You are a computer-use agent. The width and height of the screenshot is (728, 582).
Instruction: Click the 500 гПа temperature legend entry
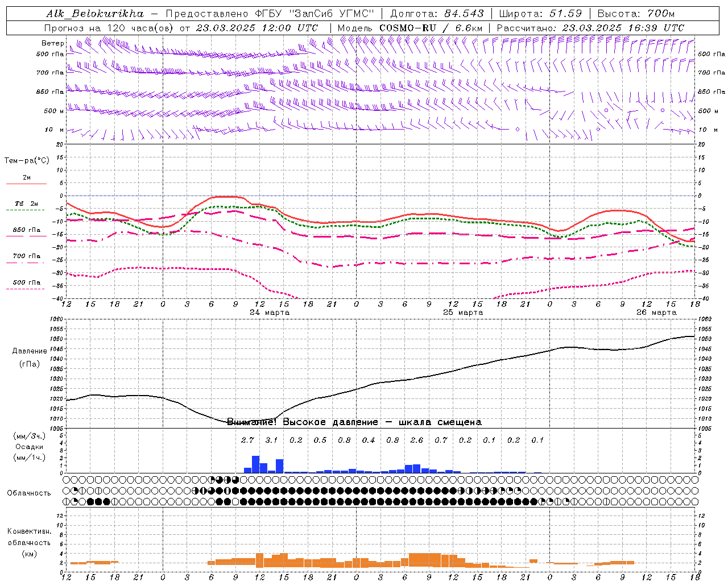[x=26, y=282]
